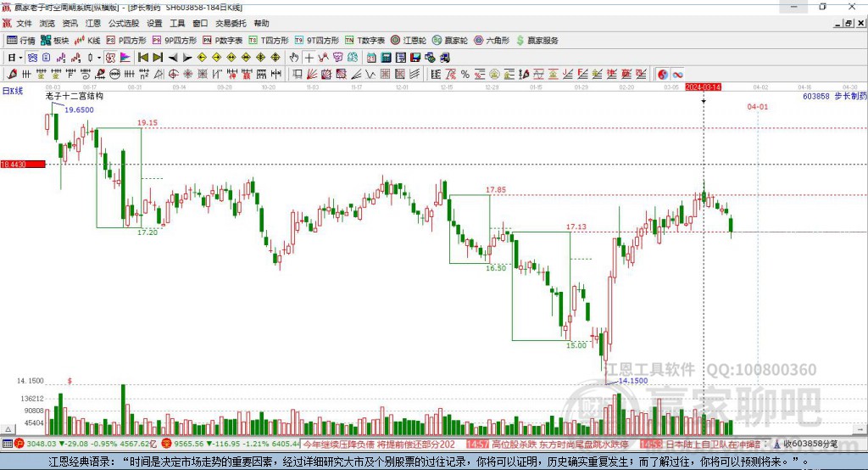Open the 公式选股 menu
The height and width of the screenshot is (470, 868).
(x=124, y=23)
